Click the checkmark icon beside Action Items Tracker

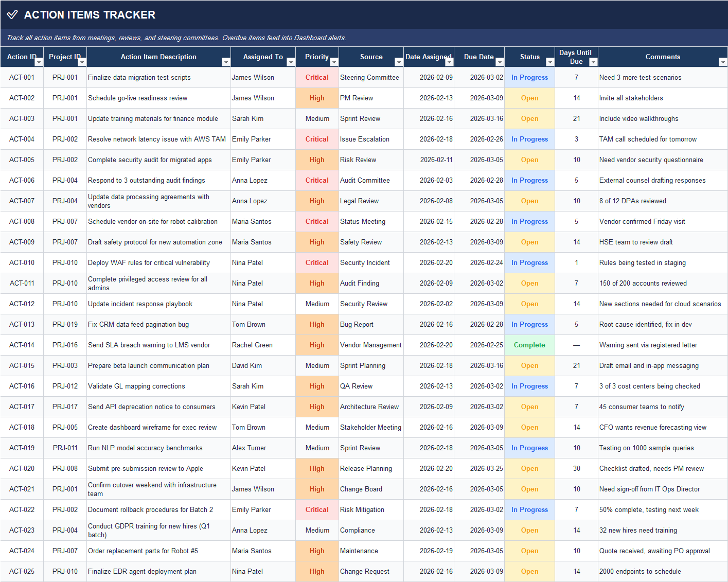(12, 14)
